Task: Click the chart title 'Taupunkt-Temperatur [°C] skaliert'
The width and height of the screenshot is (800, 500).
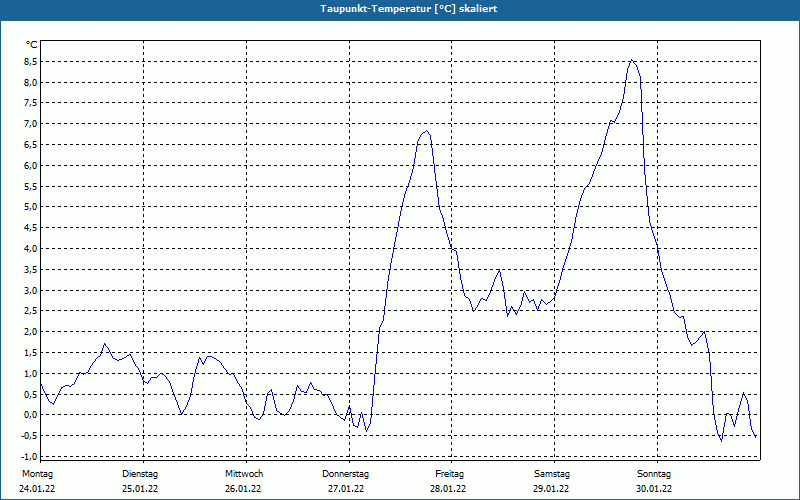Action: pos(409,9)
